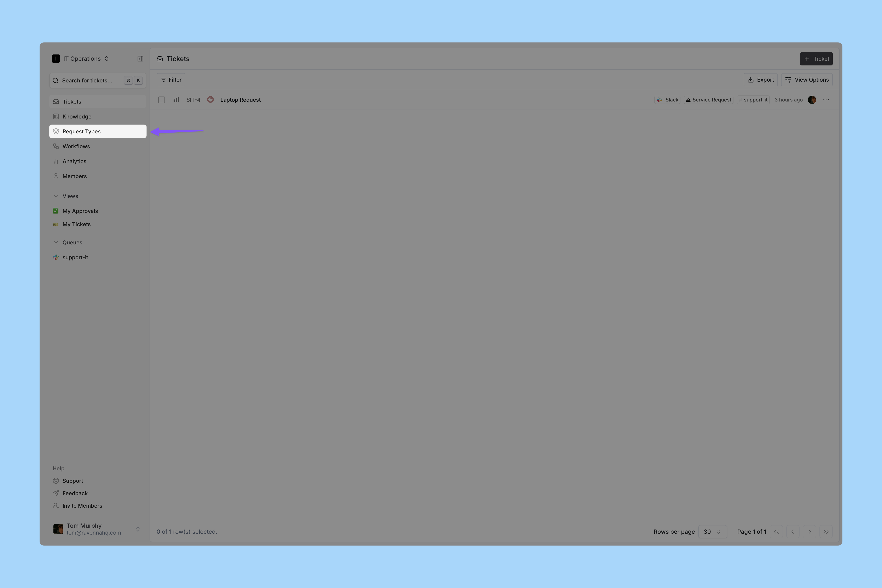Go to next page arrow

tap(809, 532)
